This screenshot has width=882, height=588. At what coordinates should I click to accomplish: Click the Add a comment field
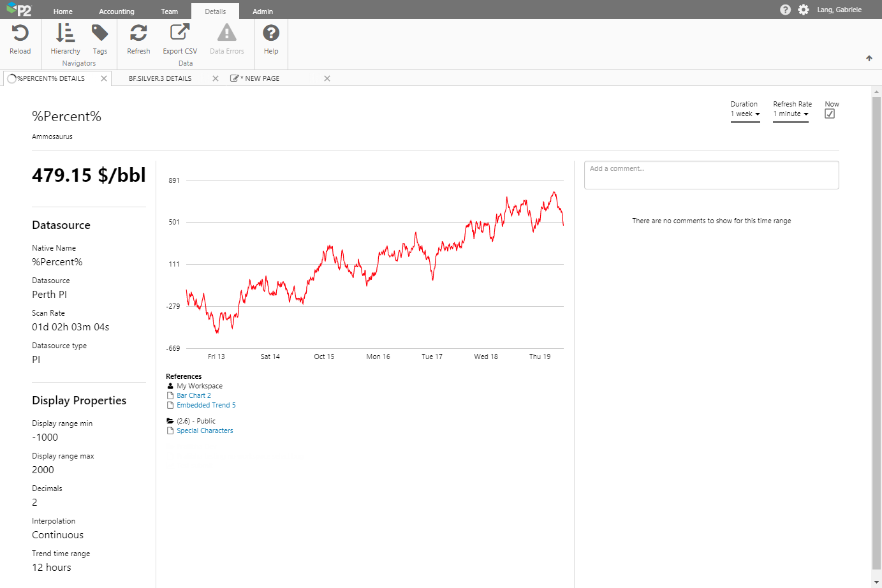pos(711,175)
